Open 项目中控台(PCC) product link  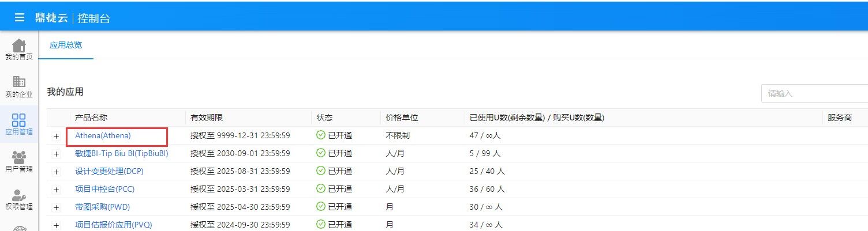pos(104,189)
